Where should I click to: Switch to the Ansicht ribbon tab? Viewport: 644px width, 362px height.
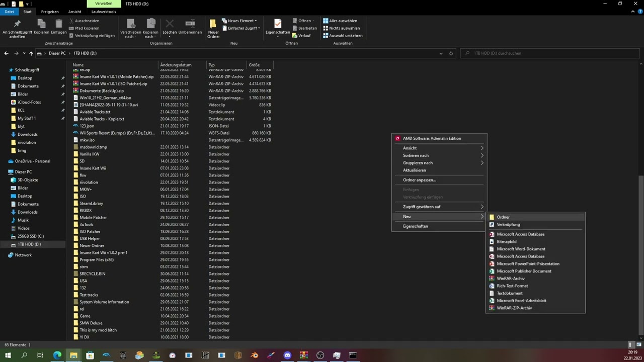tap(74, 12)
